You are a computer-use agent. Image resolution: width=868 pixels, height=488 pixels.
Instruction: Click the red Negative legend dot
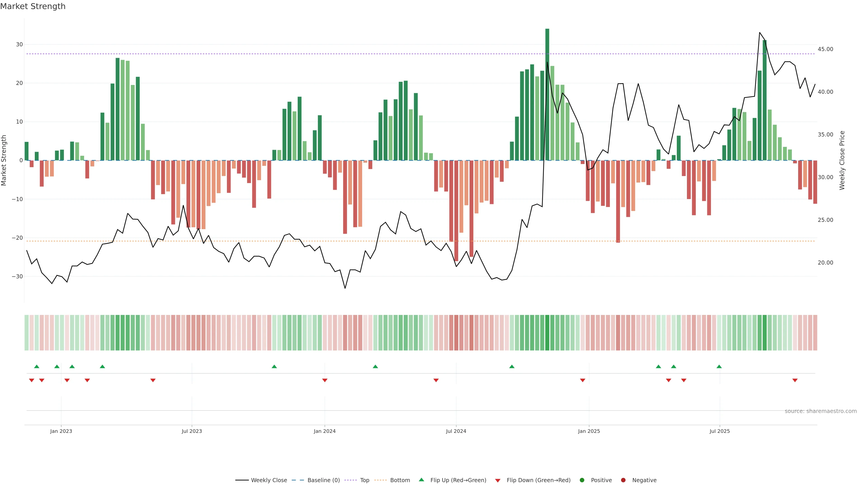[x=623, y=480]
